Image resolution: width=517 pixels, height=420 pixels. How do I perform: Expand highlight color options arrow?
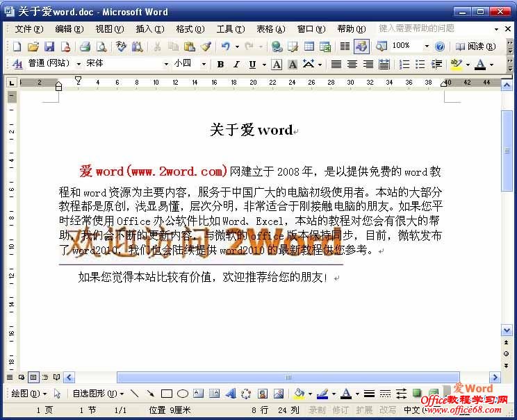coord(468,65)
